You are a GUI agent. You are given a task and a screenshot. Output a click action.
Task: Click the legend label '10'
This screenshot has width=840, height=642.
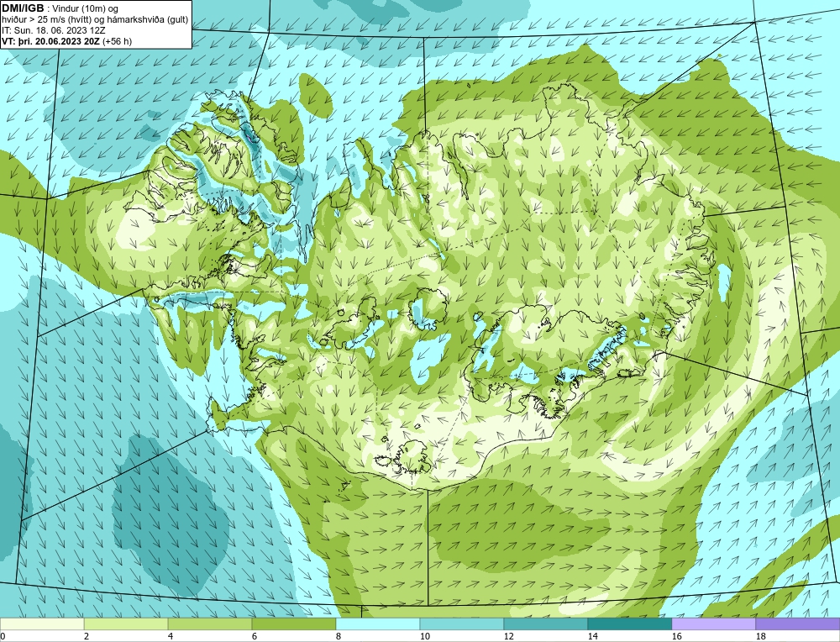point(424,636)
